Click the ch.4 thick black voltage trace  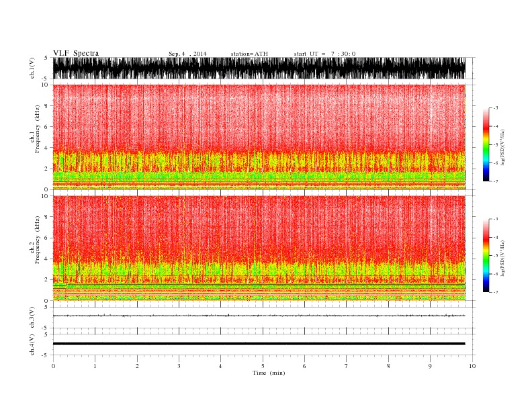click(x=259, y=344)
